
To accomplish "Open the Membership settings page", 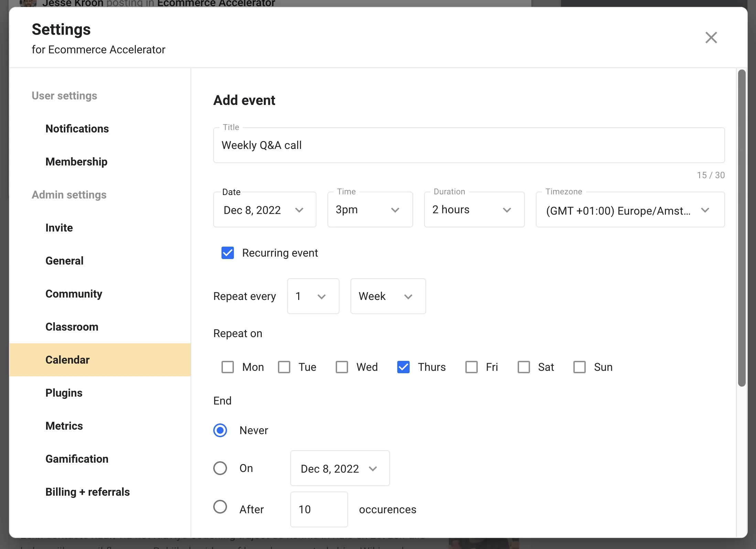I will point(76,162).
